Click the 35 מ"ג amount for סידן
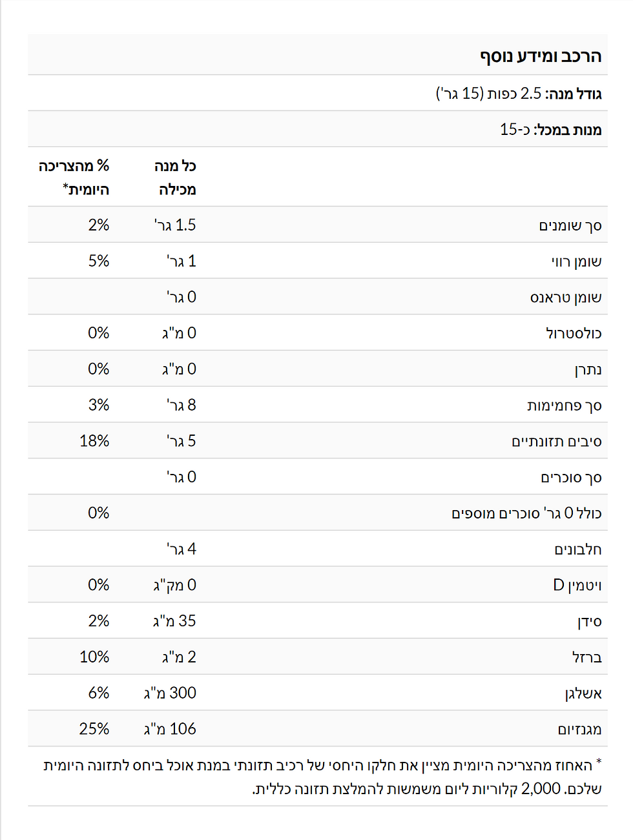Screen dimensions: 633x840 [174, 621]
